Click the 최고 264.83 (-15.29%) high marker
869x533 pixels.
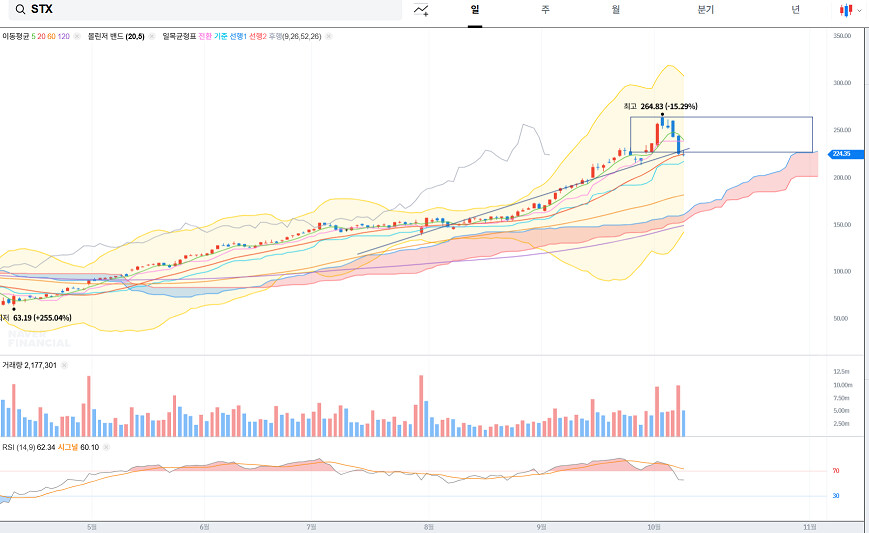(660, 106)
